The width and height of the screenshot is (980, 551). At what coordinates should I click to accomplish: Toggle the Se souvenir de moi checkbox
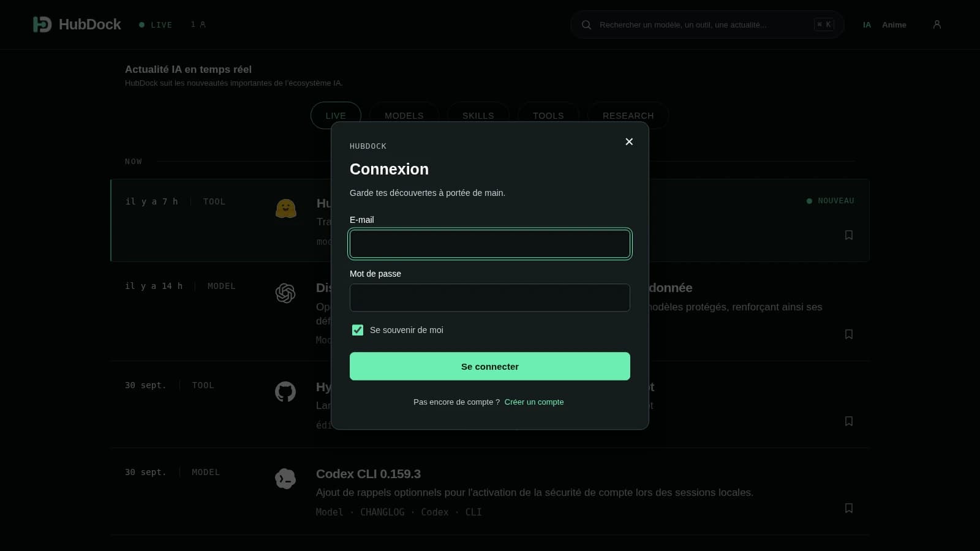point(358,330)
